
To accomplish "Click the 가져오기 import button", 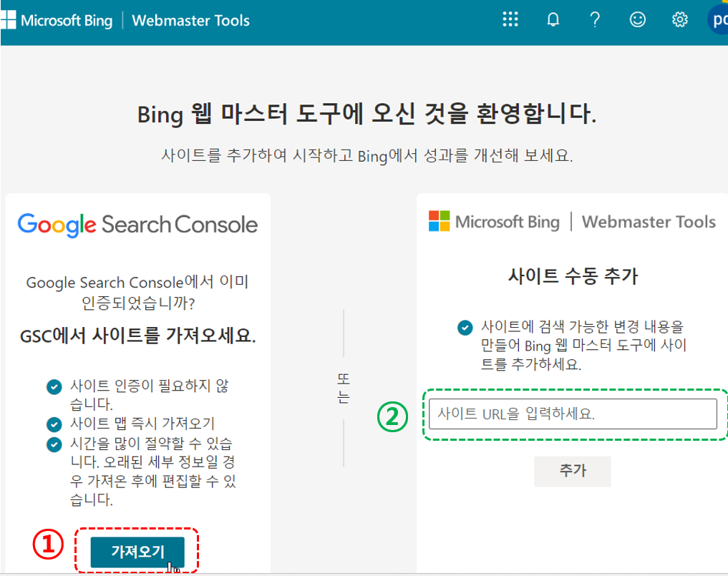I will [137, 552].
